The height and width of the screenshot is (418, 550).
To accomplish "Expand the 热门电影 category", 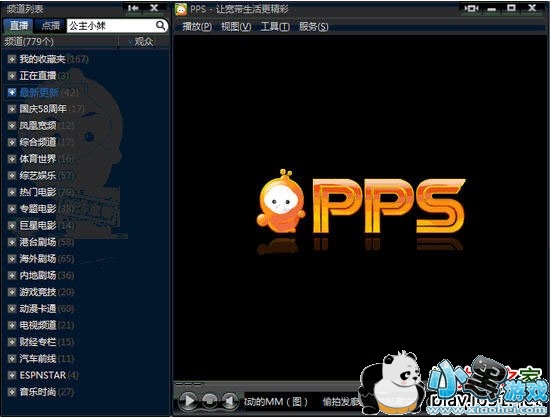I will [x=12, y=192].
